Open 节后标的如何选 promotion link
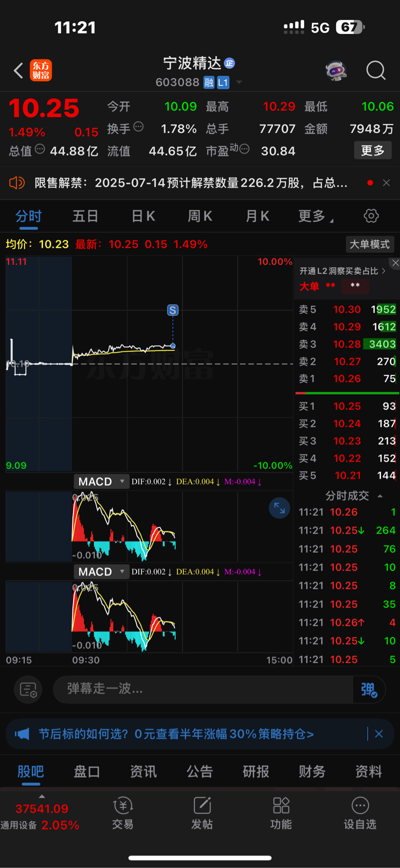Image resolution: width=400 pixels, height=868 pixels. click(x=176, y=734)
